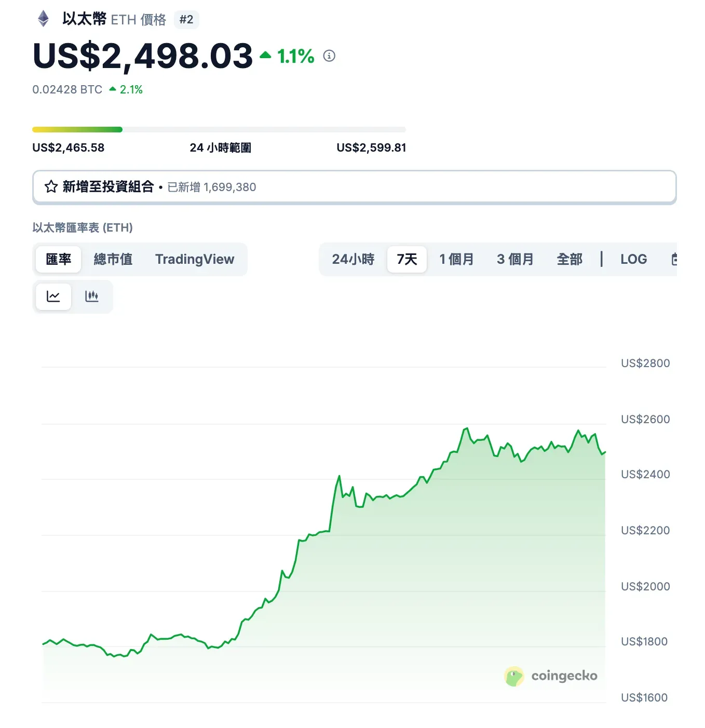The image size is (705, 728).
Task: Click the 24 小時範圍 price range bar
Action: point(219,129)
